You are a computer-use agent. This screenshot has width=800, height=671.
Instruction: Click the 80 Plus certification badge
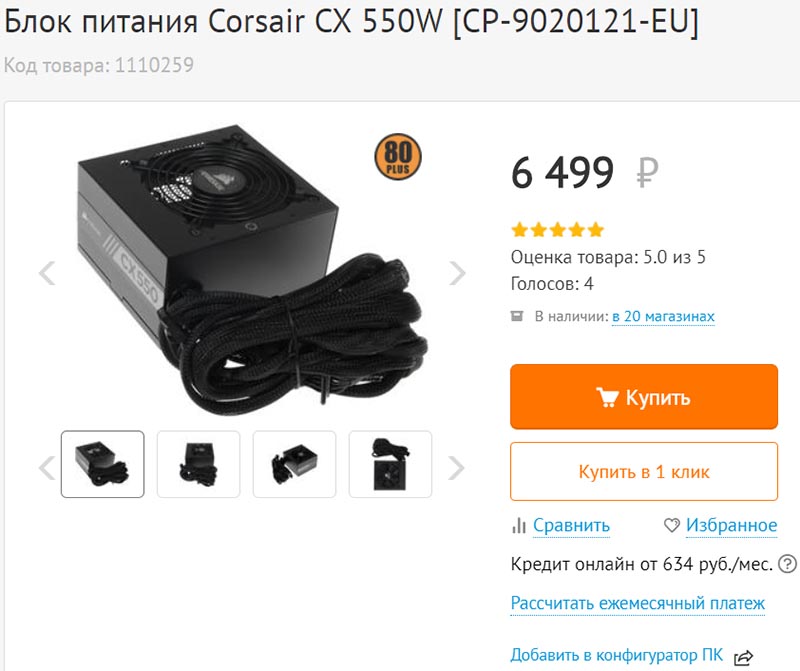(x=398, y=157)
